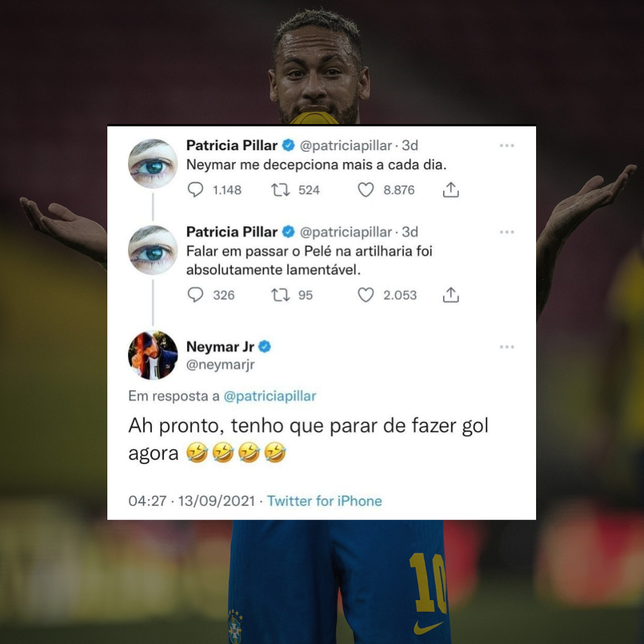Retweet the "Neymar me decepciona" tweet
The image size is (644, 644).
click(x=280, y=190)
